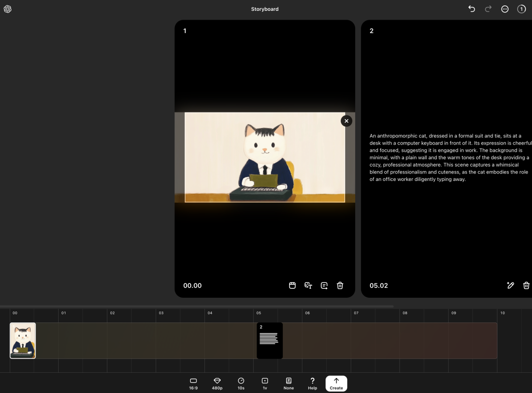Click the undo arrow icon

pos(471,9)
